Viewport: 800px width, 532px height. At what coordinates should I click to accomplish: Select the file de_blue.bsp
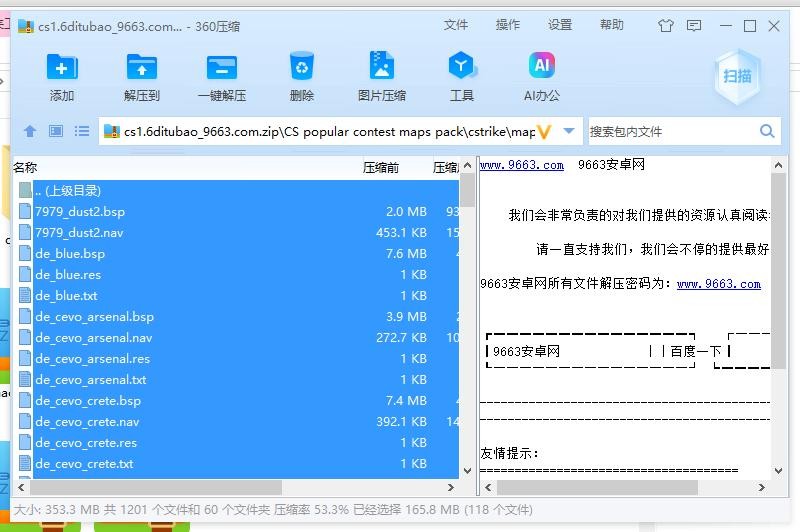70,254
